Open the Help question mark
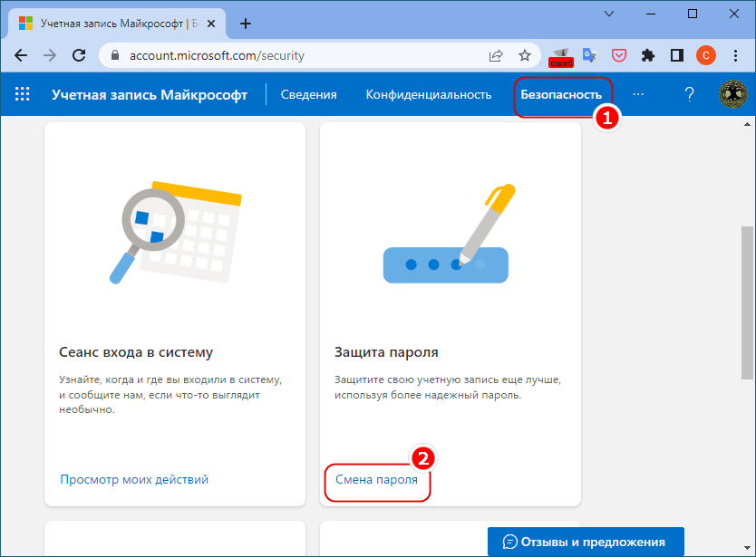 [690, 94]
